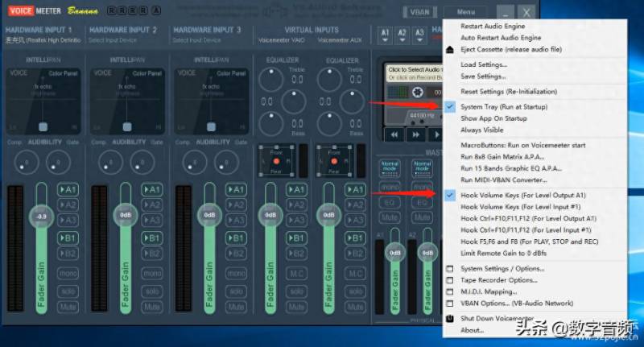Image resolution: width=644 pixels, height=347 pixels.
Task: Toggle mono on Hardware Input 3
Action: click(x=236, y=273)
